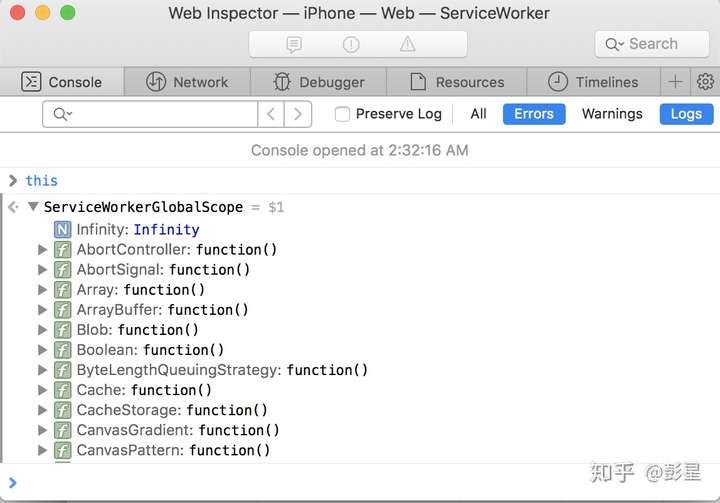Toggle the Logs filter
The image size is (720, 503).
pyautogui.click(x=686, y=114)
